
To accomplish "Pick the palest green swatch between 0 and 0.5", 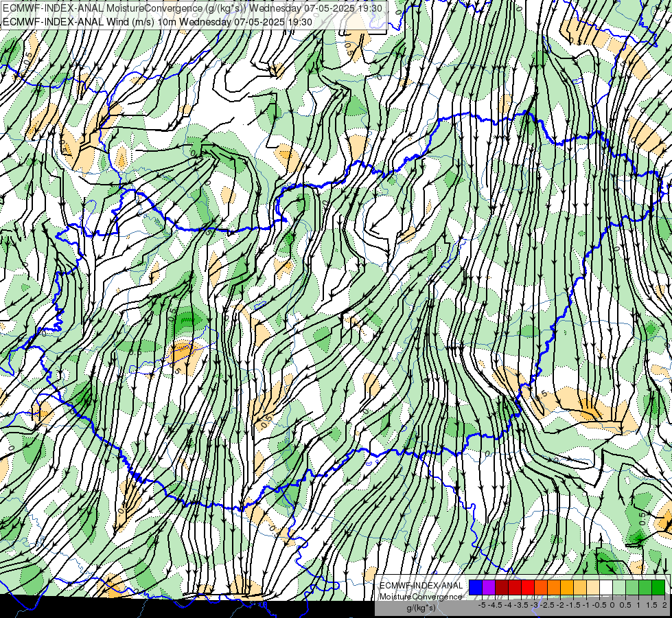I will [619, 588].
